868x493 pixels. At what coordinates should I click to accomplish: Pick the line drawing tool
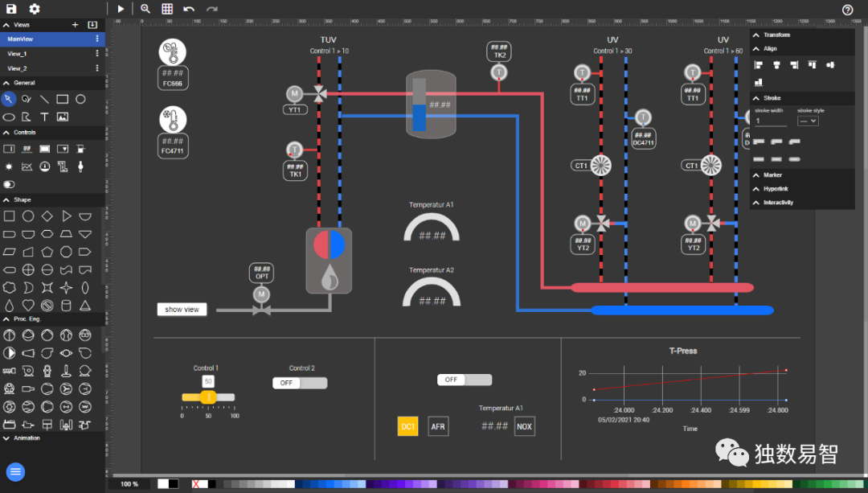click(44, 99)
